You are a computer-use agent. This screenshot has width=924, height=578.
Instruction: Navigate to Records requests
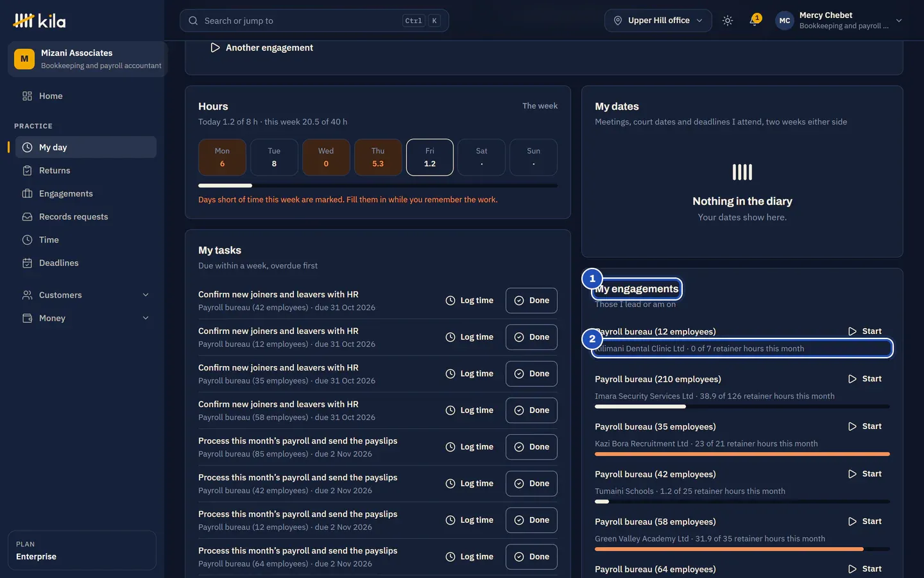point(86,216)
